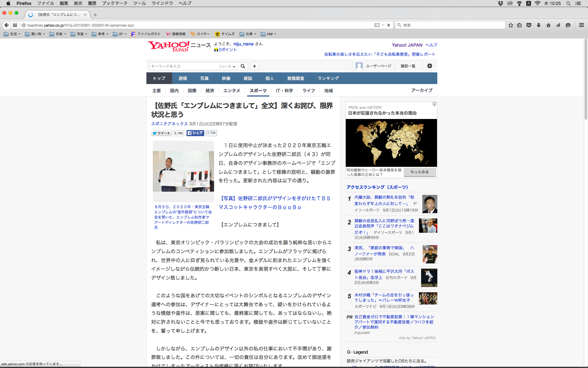Click the magnifier search button in Yahoo

click(243, 66)
